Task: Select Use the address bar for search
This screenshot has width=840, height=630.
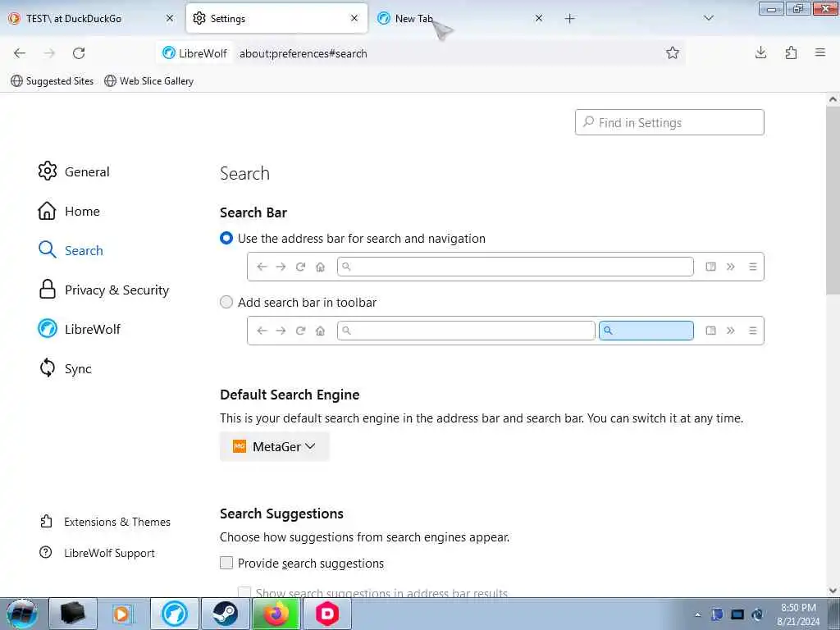Action: click(226, 239)
